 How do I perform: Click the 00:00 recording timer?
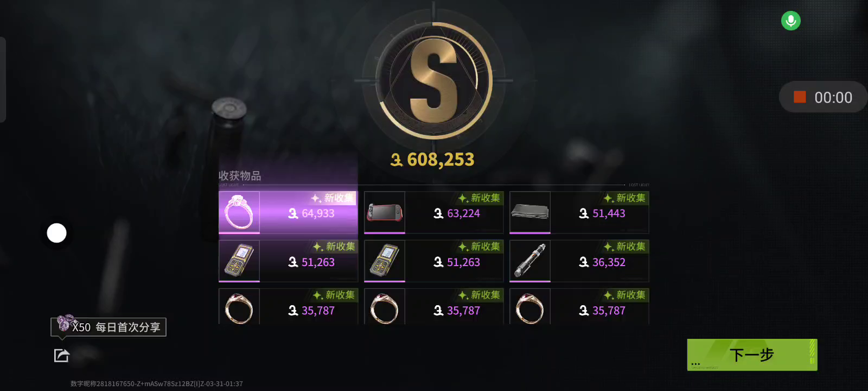833,98
